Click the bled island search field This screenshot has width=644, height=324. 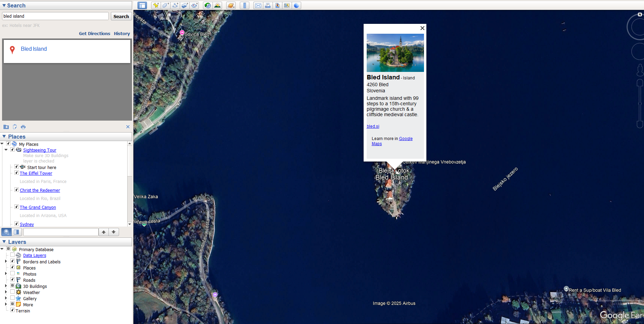[55, 16]
